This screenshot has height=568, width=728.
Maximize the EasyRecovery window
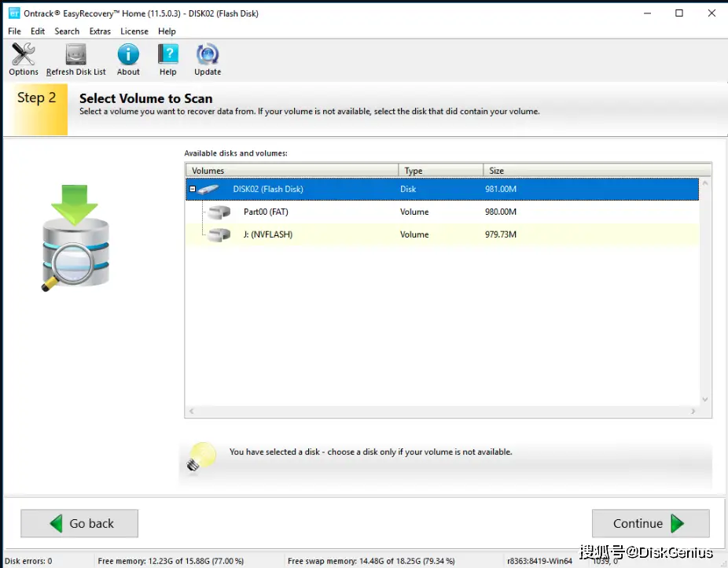[x=678, y=13]
